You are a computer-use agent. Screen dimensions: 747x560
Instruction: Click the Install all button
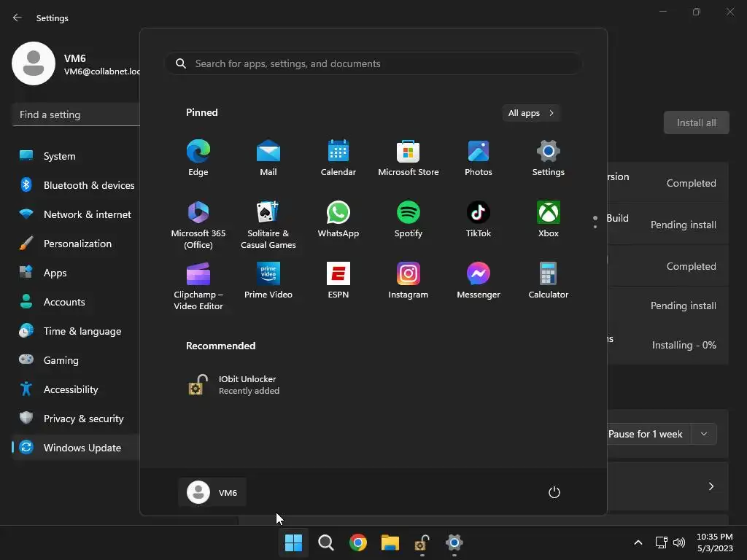(697, 122)
